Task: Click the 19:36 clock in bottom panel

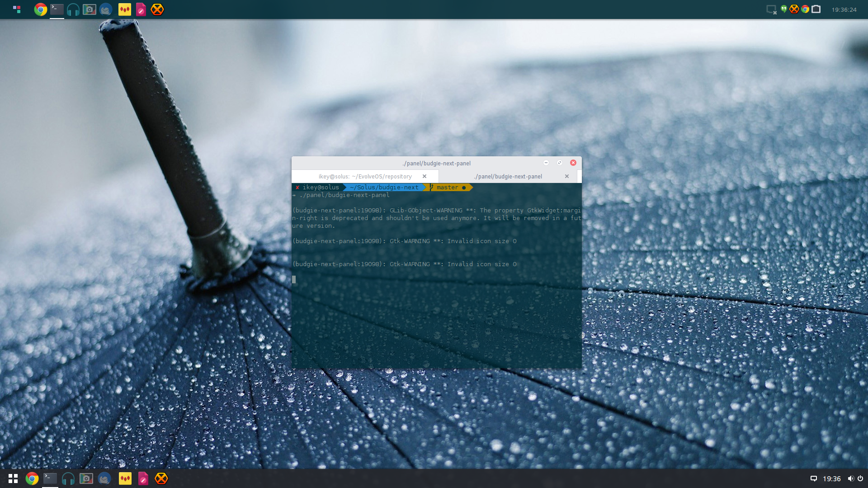Action: 832,479
